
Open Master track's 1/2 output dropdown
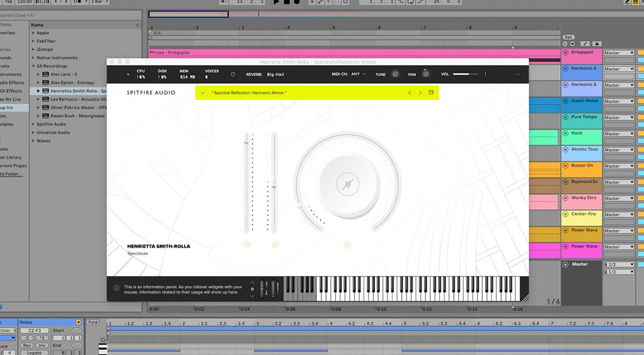pos(618,264)
